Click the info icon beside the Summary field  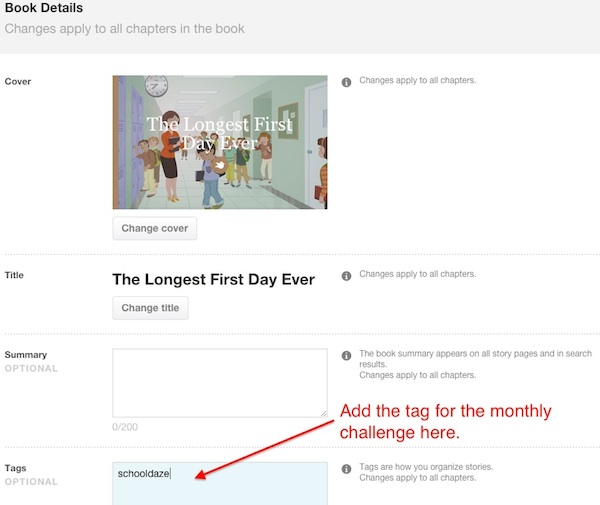click(x=346, y=355)
